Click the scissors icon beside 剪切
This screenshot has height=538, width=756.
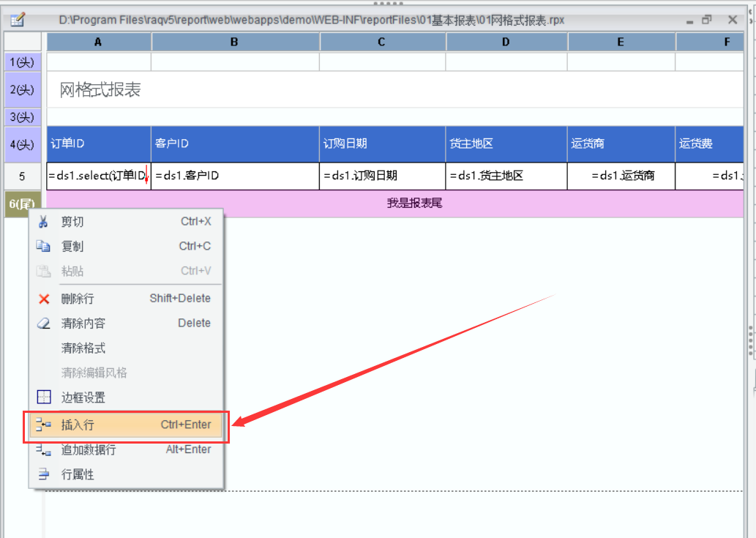click(x=44, y=222)
